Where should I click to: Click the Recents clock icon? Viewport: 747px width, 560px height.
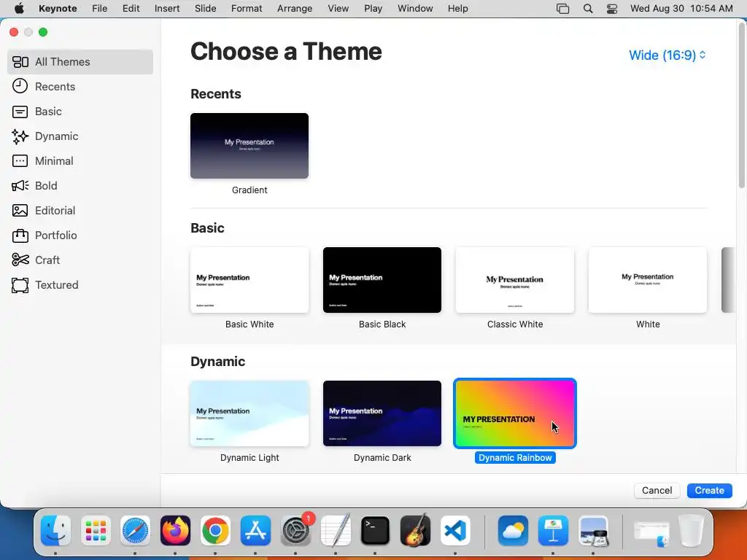(x=20, y=86)
